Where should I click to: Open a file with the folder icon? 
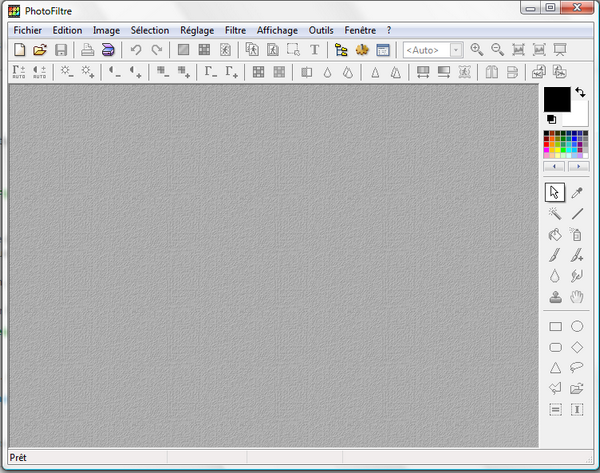pos(40,49)
